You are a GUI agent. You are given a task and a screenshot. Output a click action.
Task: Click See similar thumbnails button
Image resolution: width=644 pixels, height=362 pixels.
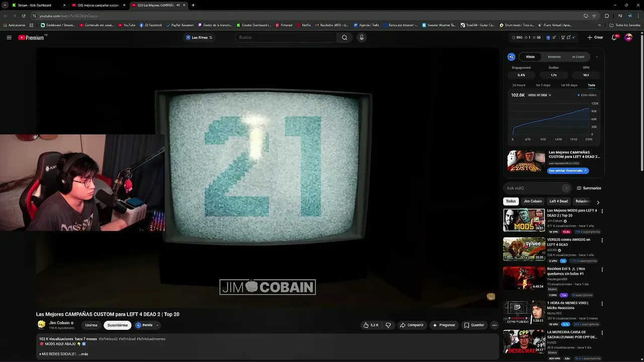coord(568,170)
